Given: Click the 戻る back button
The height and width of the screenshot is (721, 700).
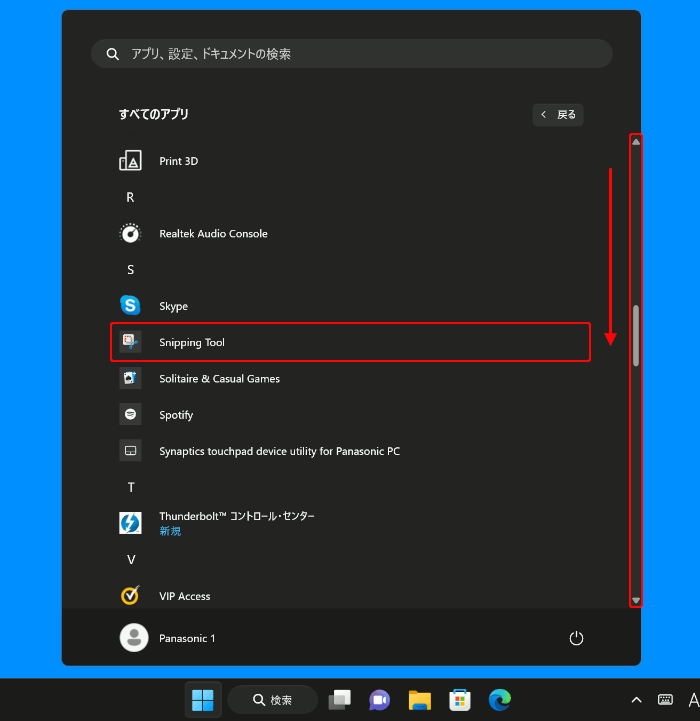Looking at the screenshot, I should point(558,114).
